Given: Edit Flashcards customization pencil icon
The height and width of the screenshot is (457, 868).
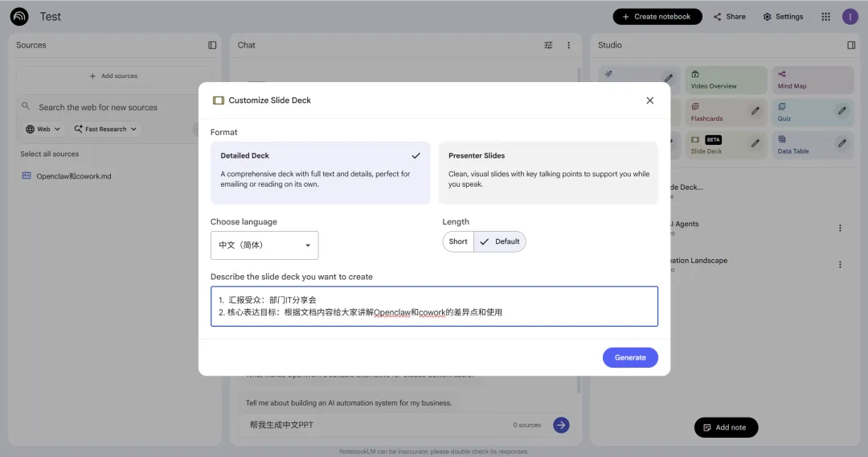Looking at the screenshot, I should 755,111.
